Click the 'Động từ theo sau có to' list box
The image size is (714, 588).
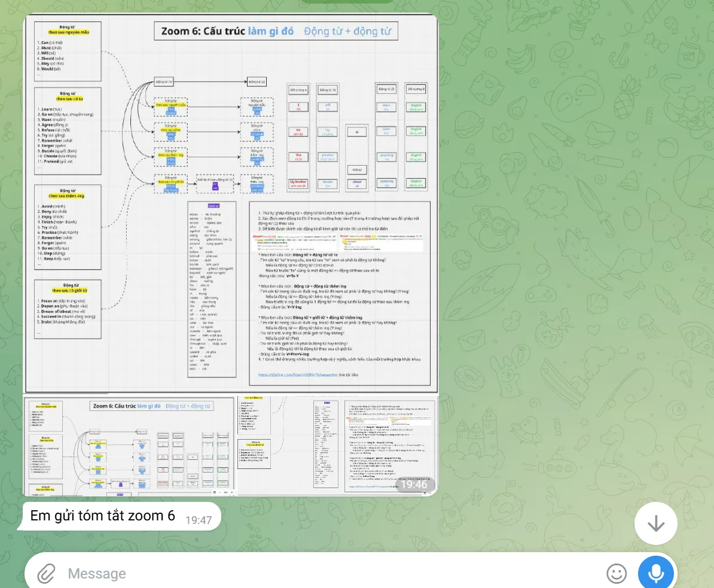point(68,131)
